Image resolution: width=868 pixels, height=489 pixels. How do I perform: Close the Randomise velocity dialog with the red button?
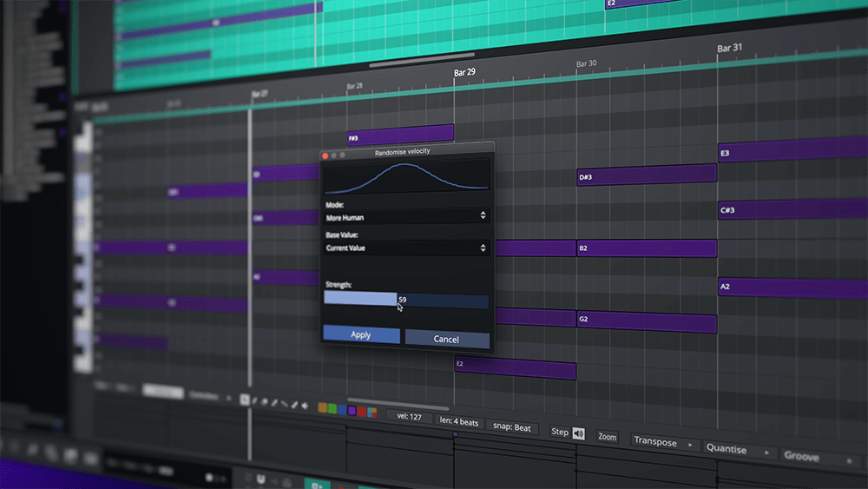click(325, 155)
